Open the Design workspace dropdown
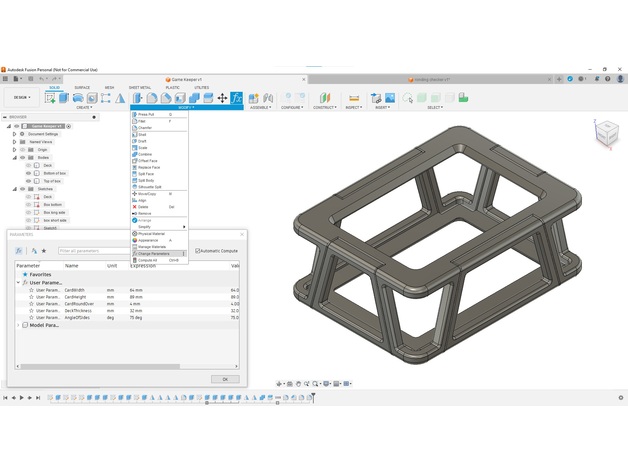 point(21,98)
